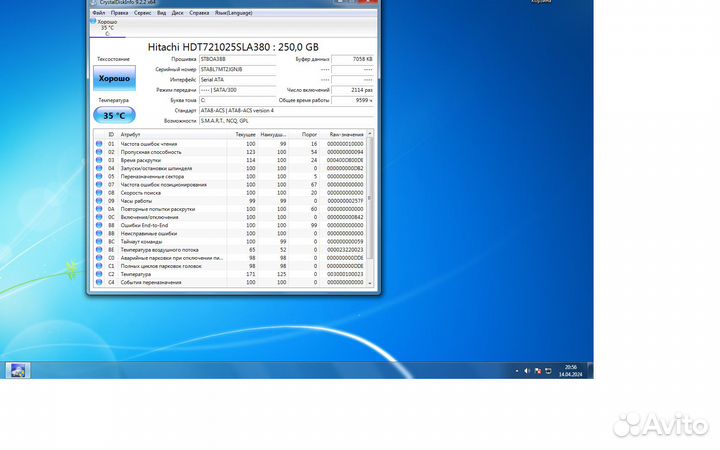Open Action Center flag icon in tray
The height and width of the screenshot is (450, 720).
[538, 371]
